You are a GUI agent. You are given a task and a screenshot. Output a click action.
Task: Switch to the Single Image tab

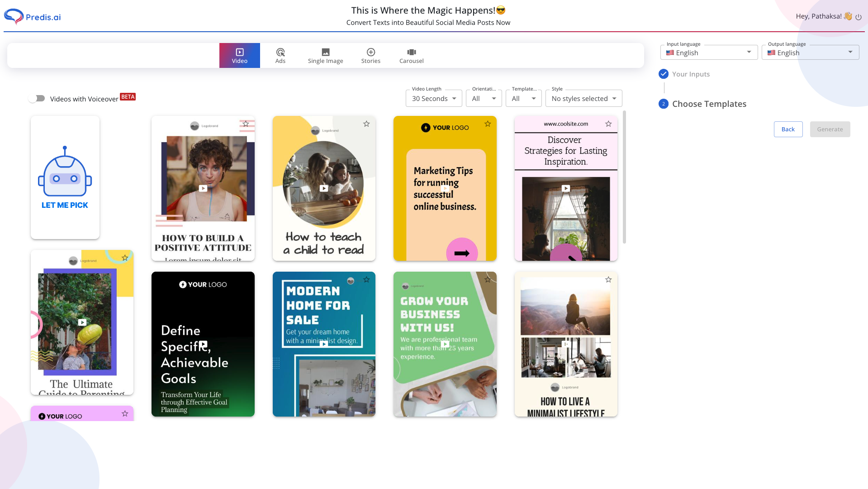pyautogui.click(x=325, y=56)
